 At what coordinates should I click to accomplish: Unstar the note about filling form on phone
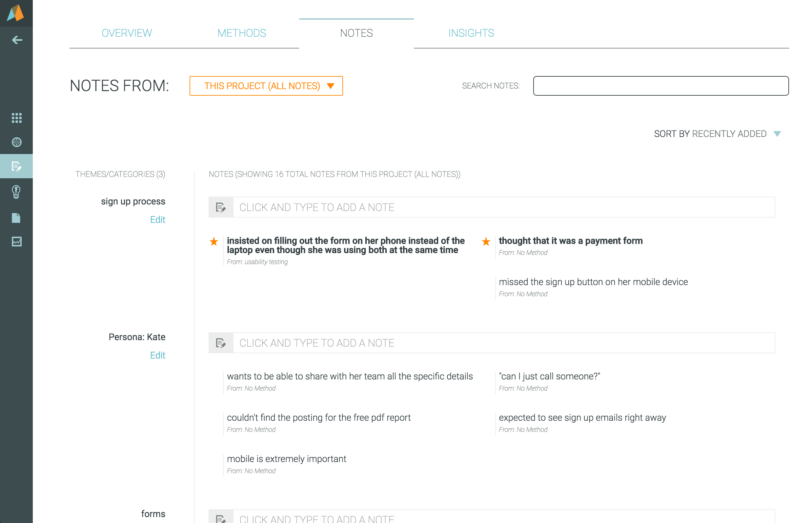214,242
